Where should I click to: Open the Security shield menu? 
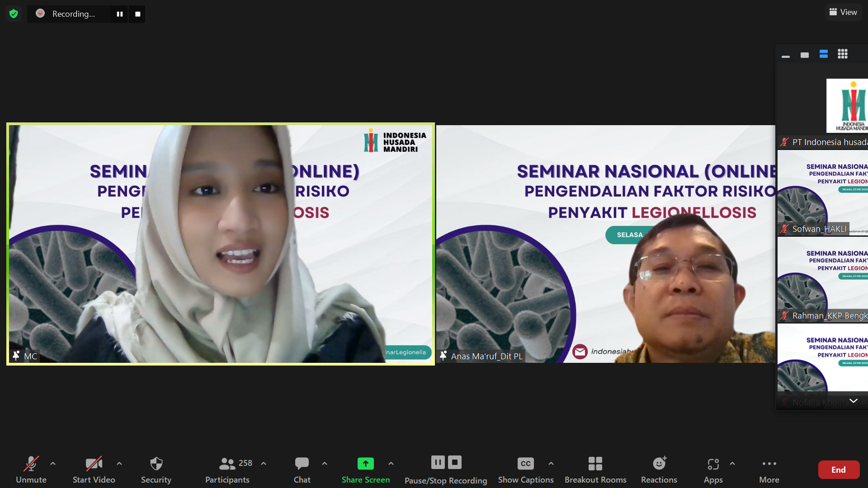[156, 470]
